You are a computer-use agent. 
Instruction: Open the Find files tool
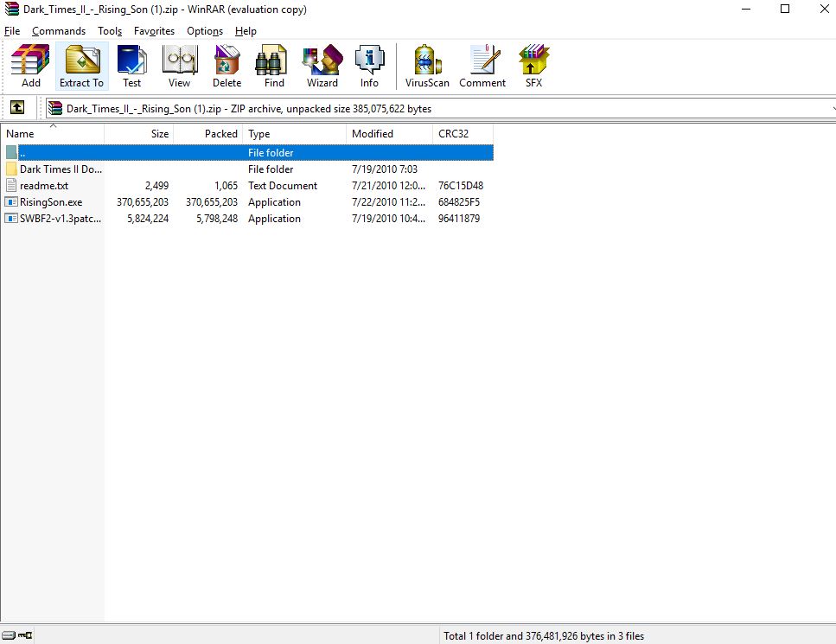coord(274,67)
